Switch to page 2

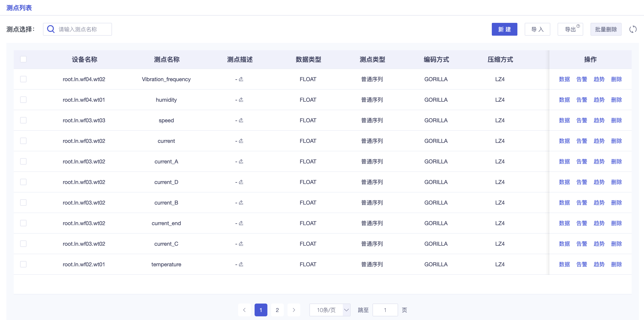coord(277,310)
